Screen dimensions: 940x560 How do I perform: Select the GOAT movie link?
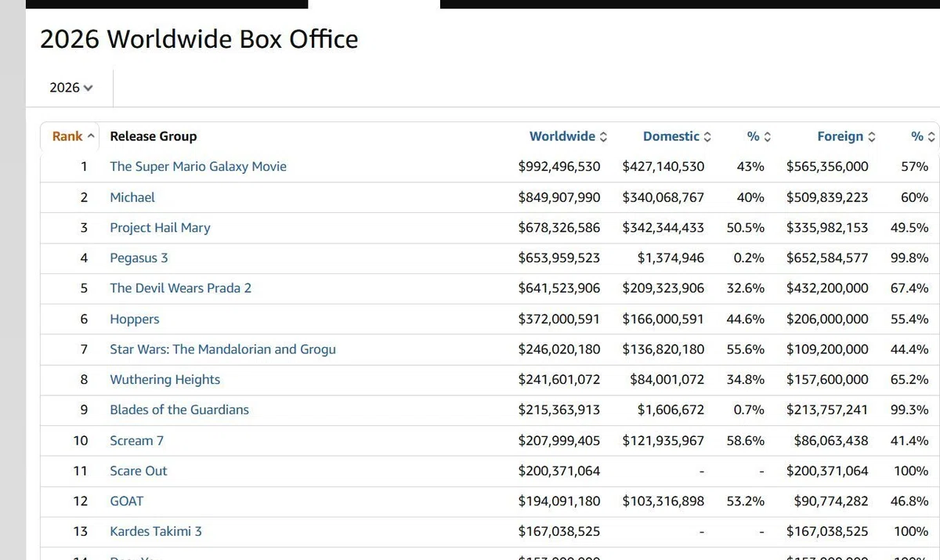127,500
